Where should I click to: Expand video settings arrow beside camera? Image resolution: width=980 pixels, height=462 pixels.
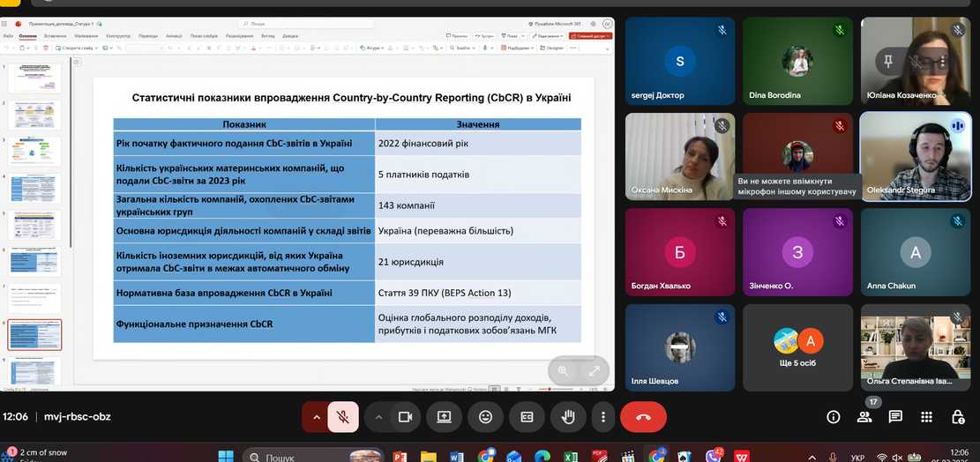pos(379,417)
